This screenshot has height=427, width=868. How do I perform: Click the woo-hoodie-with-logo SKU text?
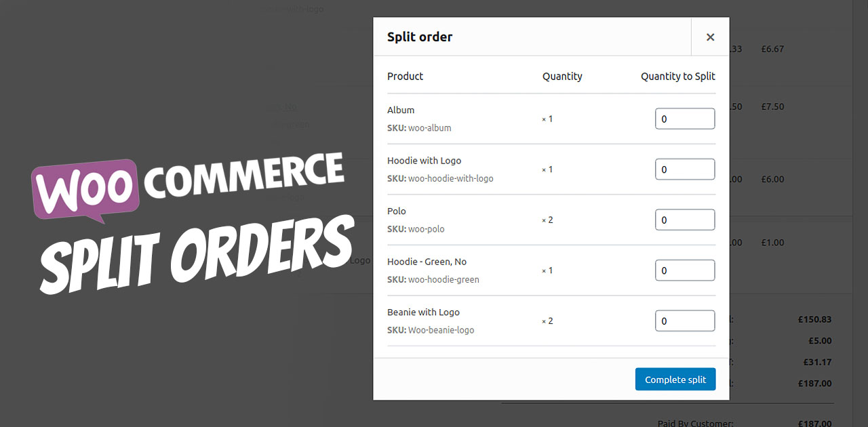click(450, 179)
